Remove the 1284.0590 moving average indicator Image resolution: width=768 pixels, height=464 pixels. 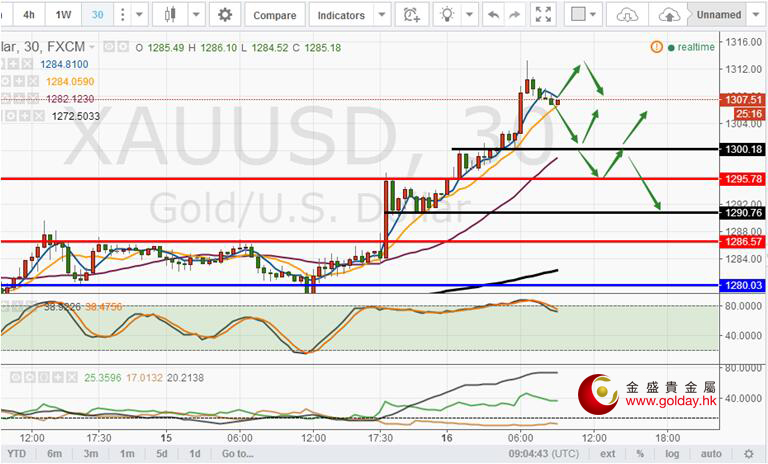[x=33, y=81]
